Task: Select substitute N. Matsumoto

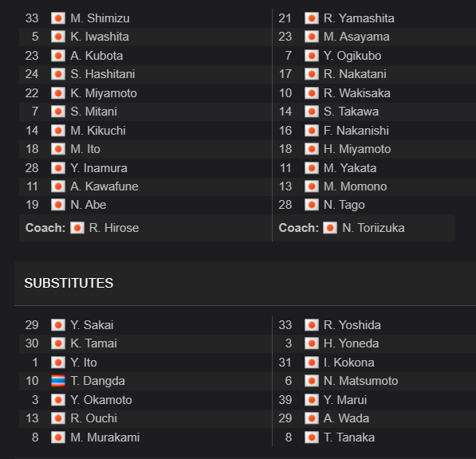Action: [x=360, y=381]
